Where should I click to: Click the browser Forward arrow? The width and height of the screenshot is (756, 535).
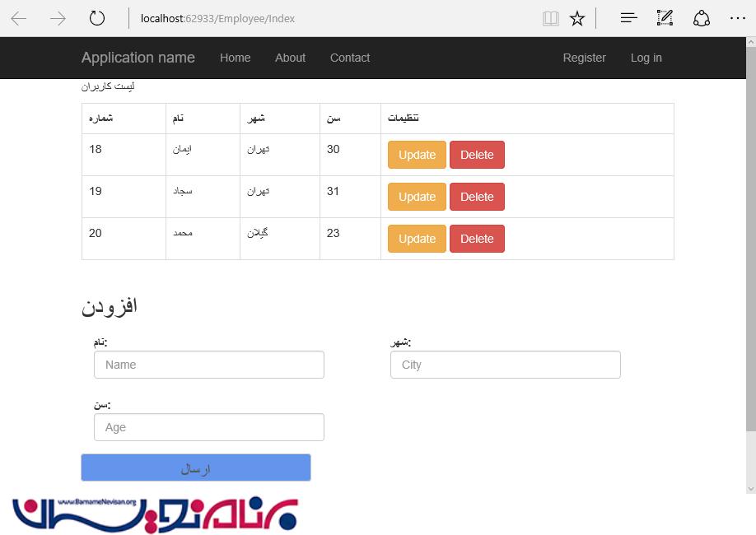58,18
